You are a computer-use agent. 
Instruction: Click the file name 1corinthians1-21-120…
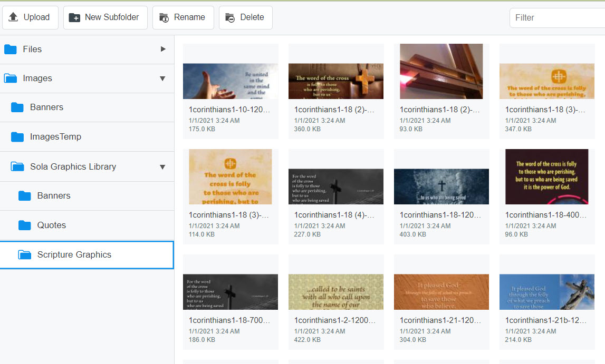pyautogui.click(x=440, y=320)
